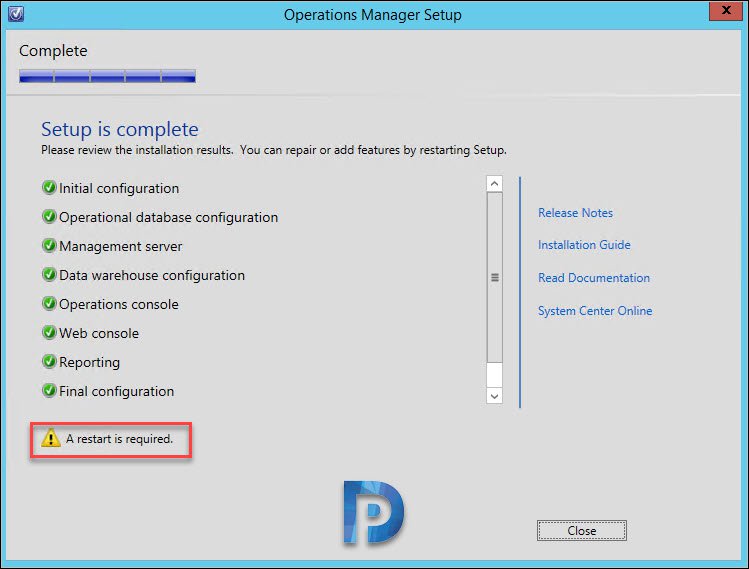This screenshot has width=749, height=569.
Task: Click the results list scrollbar thumb
Action: click(x=494, y=277)
